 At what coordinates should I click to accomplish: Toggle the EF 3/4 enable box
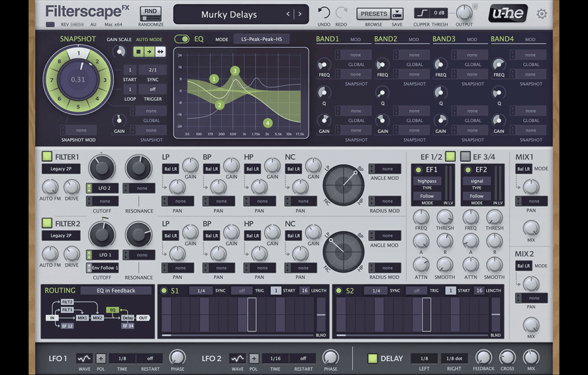[x=465, y=156]
